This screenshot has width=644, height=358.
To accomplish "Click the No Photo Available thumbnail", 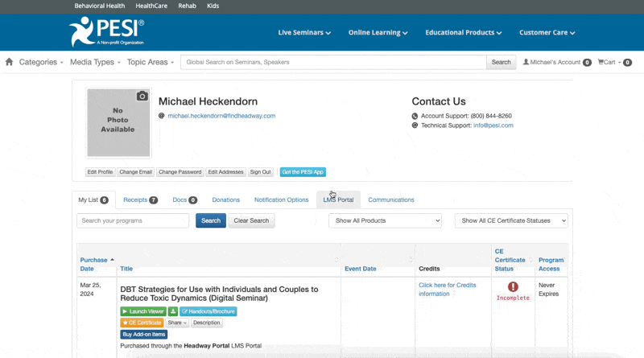I will tap(118, 122).
